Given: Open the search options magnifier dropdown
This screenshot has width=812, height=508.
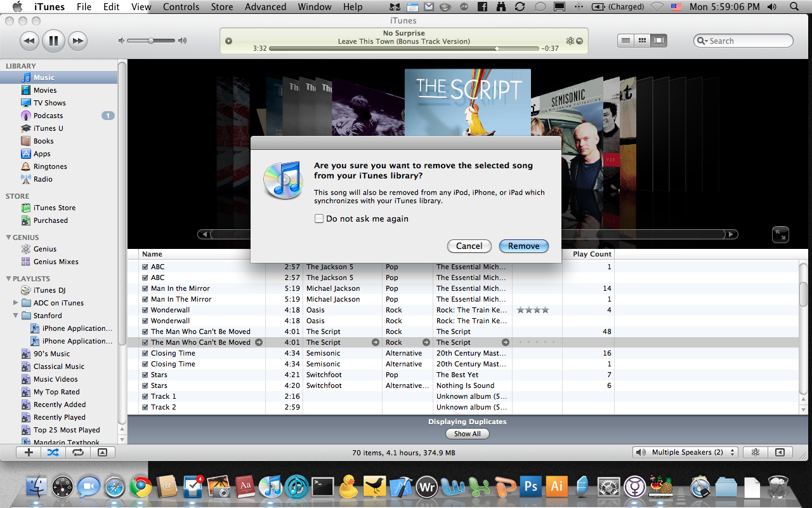Looking at the screenshot, I should coord(703,41).
